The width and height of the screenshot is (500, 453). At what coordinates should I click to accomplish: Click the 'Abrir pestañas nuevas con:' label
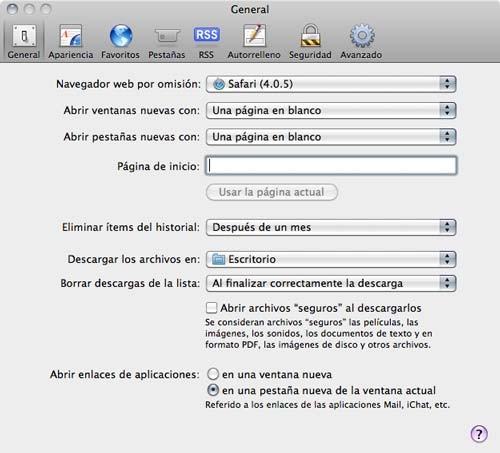(x=132, y=137)
